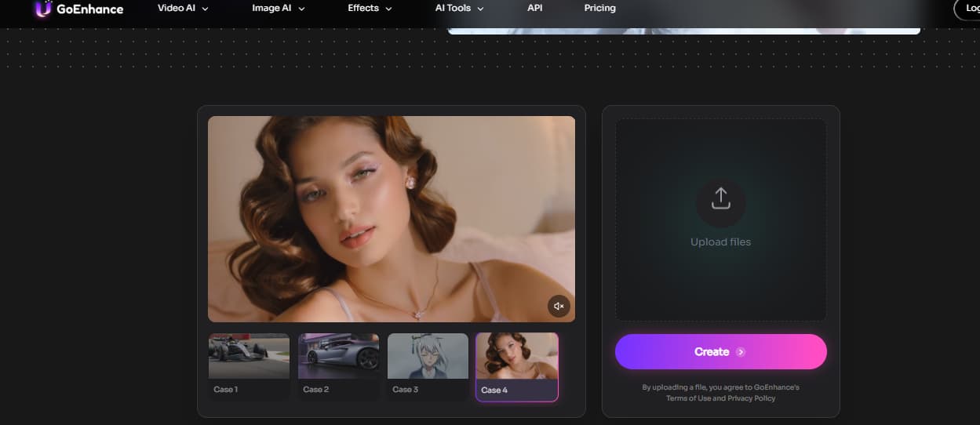Select the Case 3 anime thumbnail
Image resolution: width=980 pixels, height=425 pixels.
[428, 366]
